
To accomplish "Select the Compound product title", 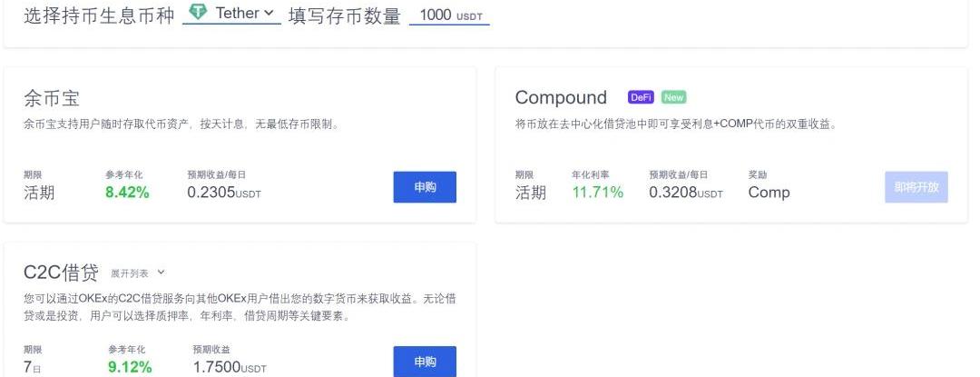I will point(561,97).
